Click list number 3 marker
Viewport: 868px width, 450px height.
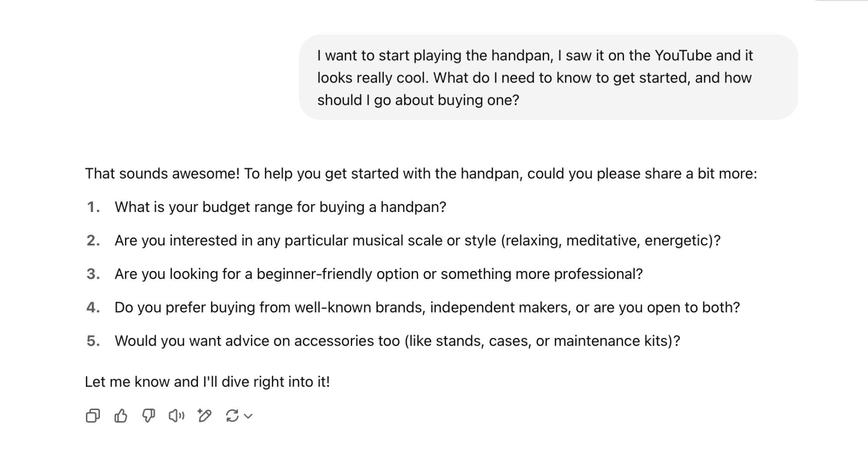(93, 274)
